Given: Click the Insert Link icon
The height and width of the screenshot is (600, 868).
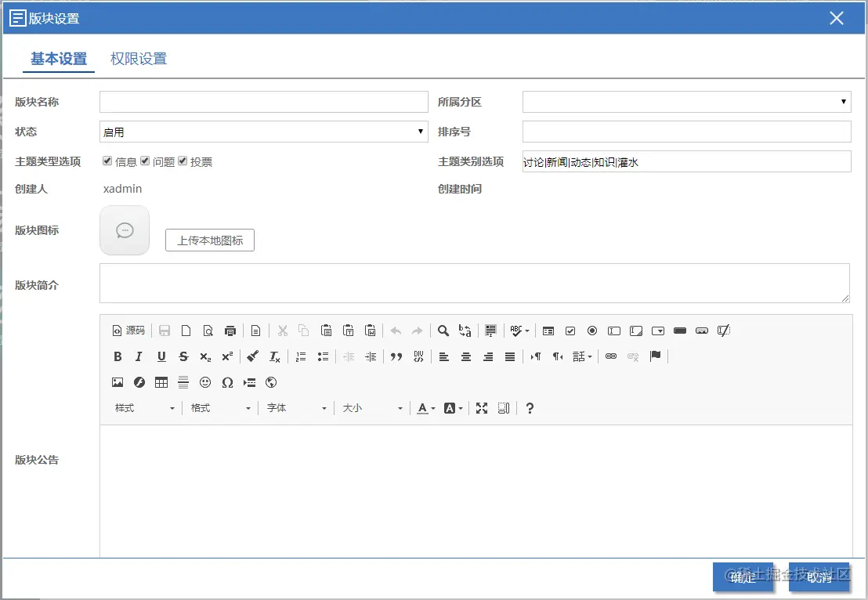Looking at the screenshot, I should click(610, 356).
